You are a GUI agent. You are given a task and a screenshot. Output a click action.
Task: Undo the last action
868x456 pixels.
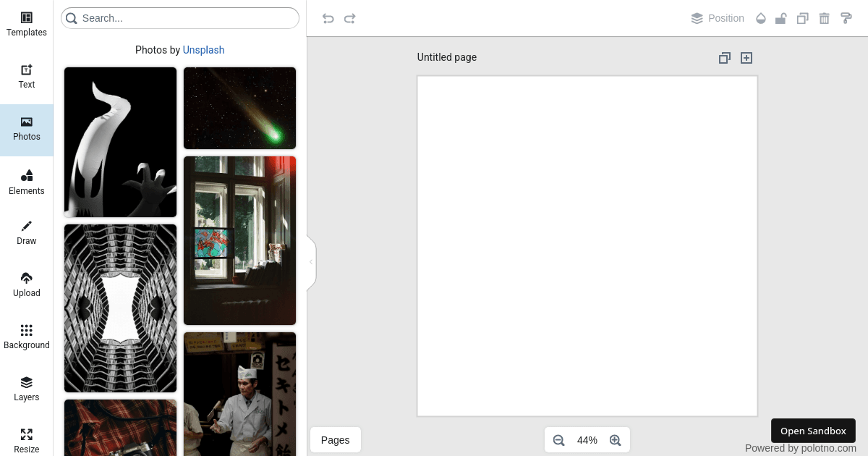tap(328, 18)
